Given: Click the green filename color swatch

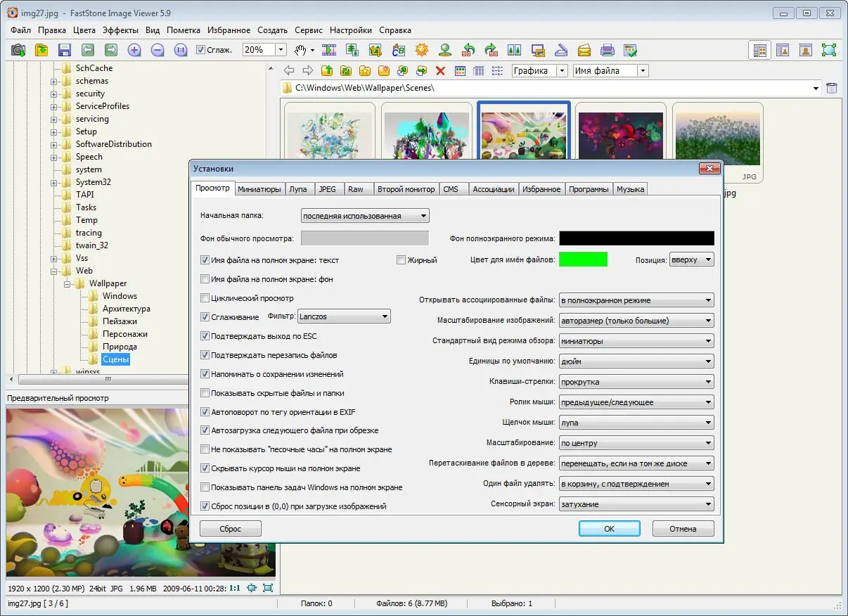Looking at the screenshot, I should [x=583, y=259].
